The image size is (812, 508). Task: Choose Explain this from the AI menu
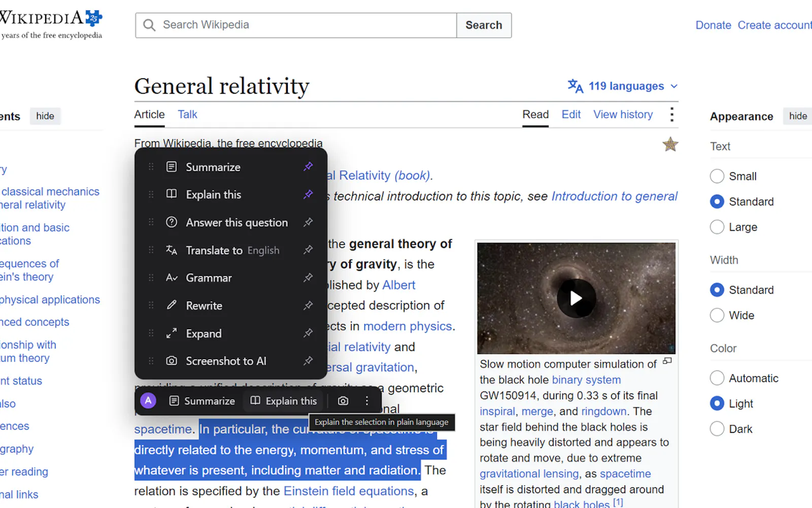tap(214, 195)
